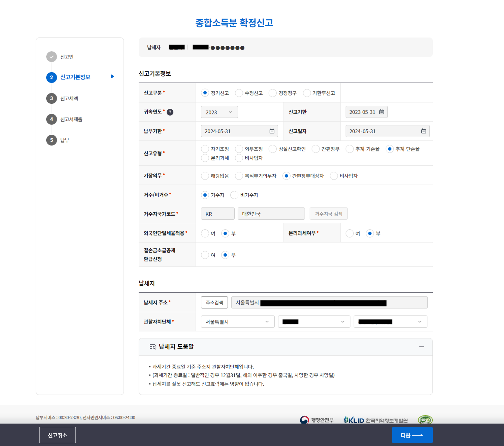Set 결손금소급공제 환급신청 to 여
504x446 pixels.
tap(205, 255)
